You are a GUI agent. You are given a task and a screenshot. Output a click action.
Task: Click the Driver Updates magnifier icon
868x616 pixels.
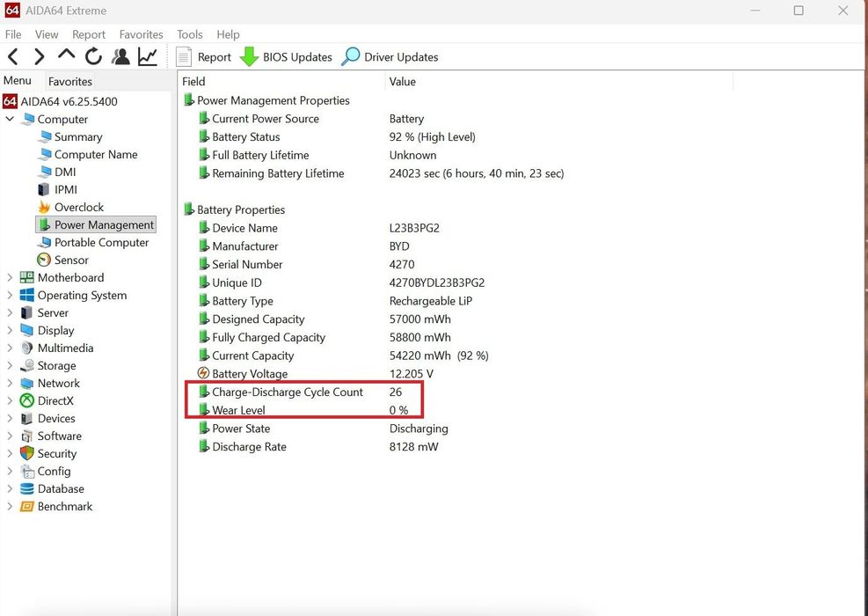click(x=350, y=56)
